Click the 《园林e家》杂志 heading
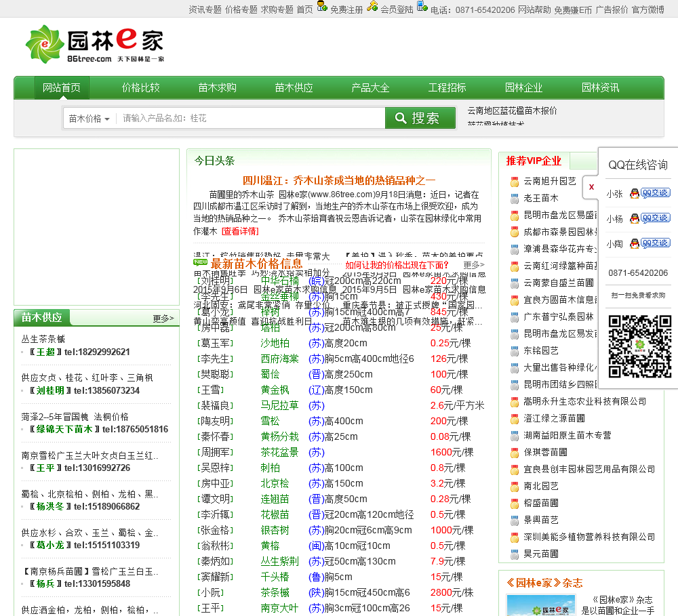 pyautogui.click(x=544, y=583)
